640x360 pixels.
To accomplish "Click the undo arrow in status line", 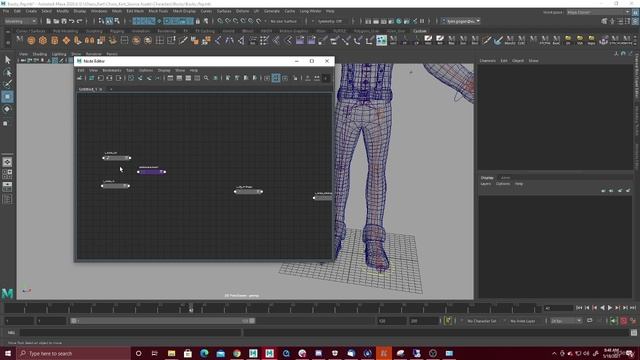I will click(72, 21).
